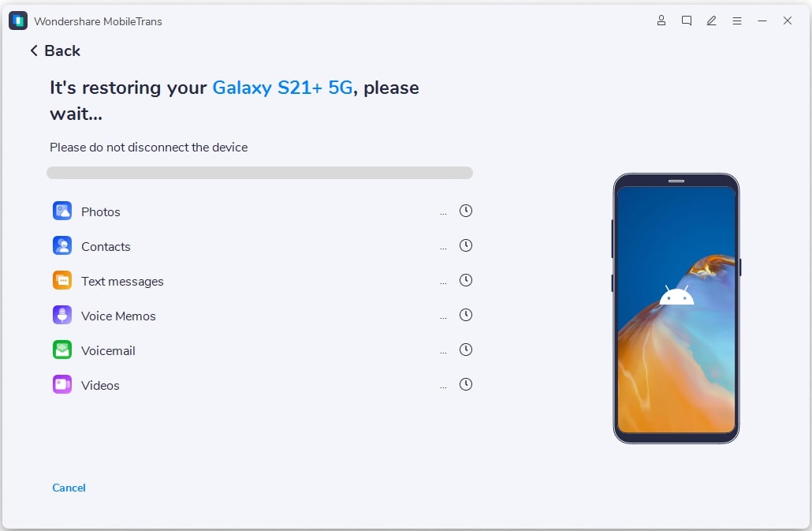The width and height of the screenshot is (812, 531).
Task: Click the Voice Memos microphone icon
Action: click(62, 315)
